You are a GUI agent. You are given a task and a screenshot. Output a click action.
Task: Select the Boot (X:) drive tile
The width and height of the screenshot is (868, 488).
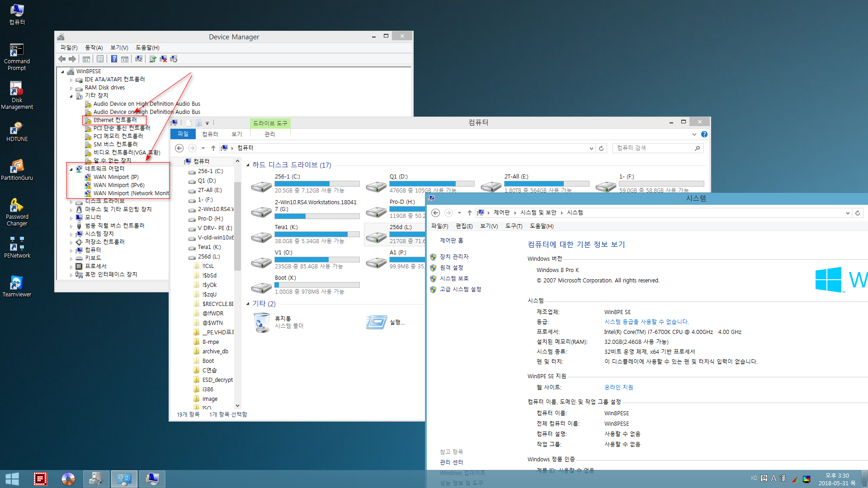point(305,285)
